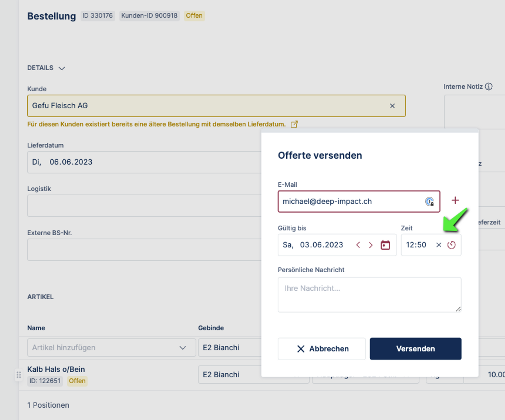Clear the 12:50 time value

[439, 245]
